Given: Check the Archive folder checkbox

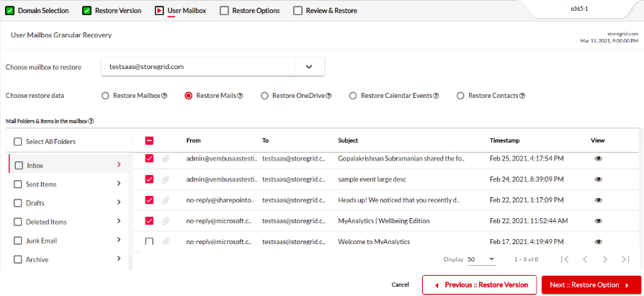Looking at the screenshot, I should 18,259.
